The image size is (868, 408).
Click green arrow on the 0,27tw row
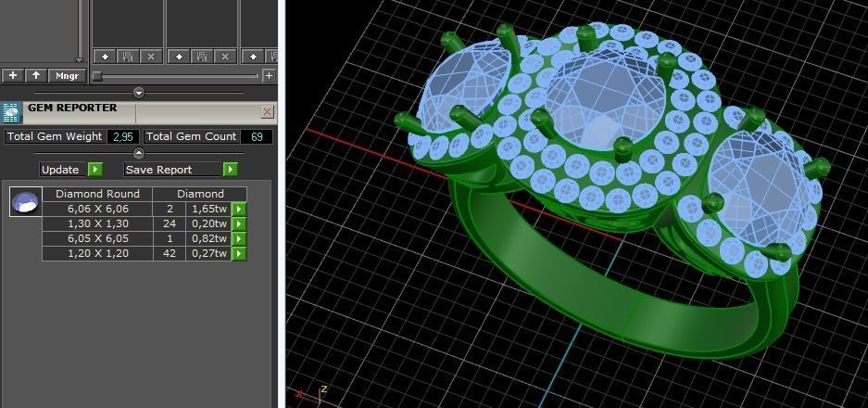[239, 254]
